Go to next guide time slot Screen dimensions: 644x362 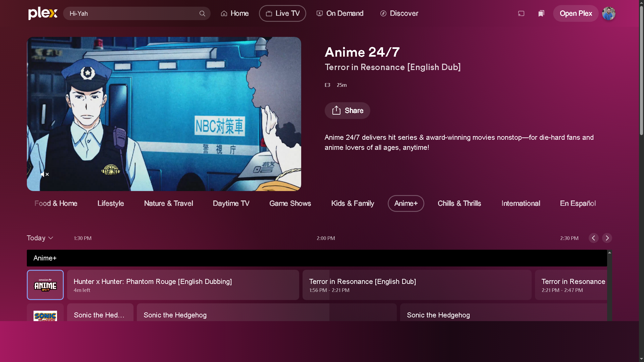pyautogui.click(x=607, y=238)
